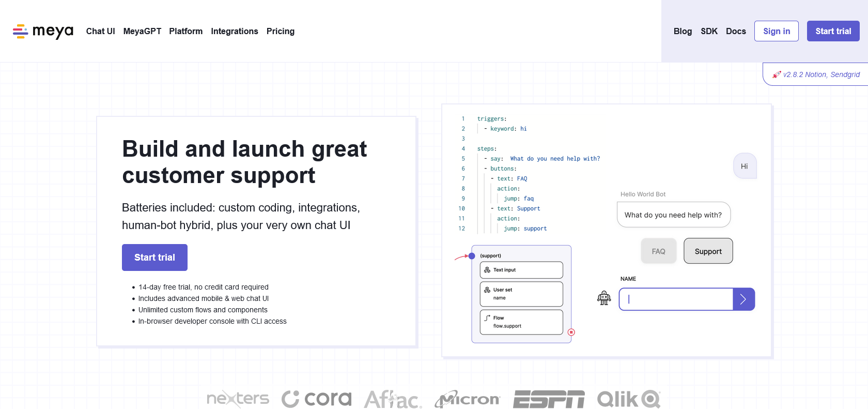868x409 pixels.
Task: Click the Flow node's branch icon
Action: (487, 318)
